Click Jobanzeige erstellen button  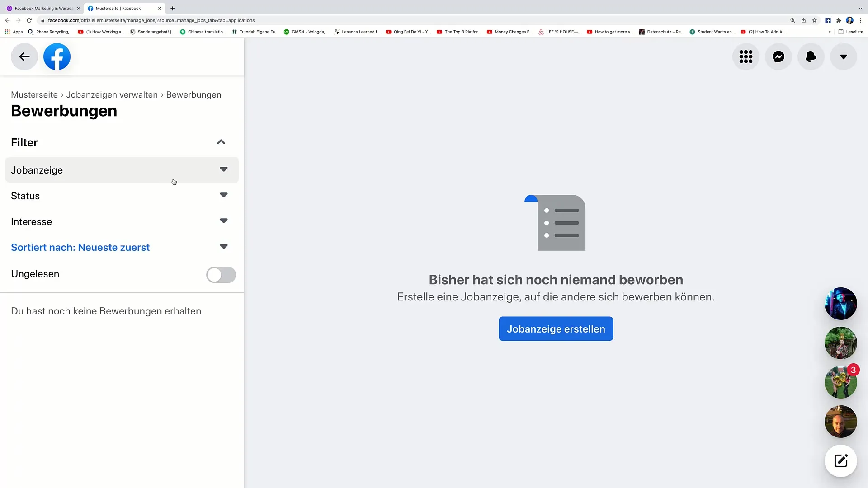click(x=556, y=329)
